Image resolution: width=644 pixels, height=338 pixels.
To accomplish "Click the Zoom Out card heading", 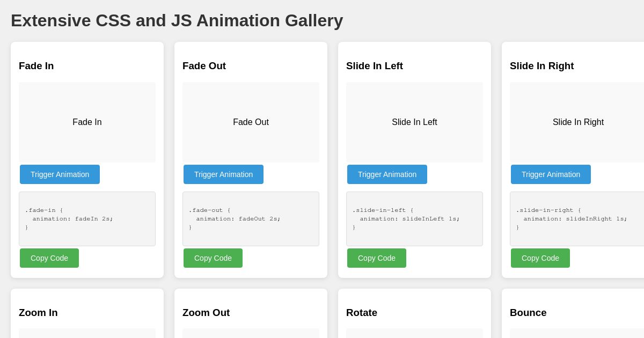I will 206,313.
